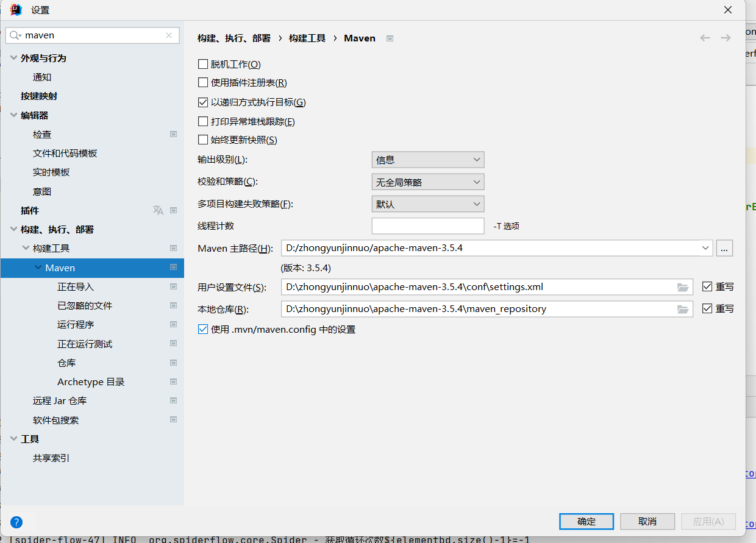Image resolution: width=756 pixels, height=543 pixels.
Task: Click project icon on 远程 Jar 仓库 row
Action: (x=174, y=400)
